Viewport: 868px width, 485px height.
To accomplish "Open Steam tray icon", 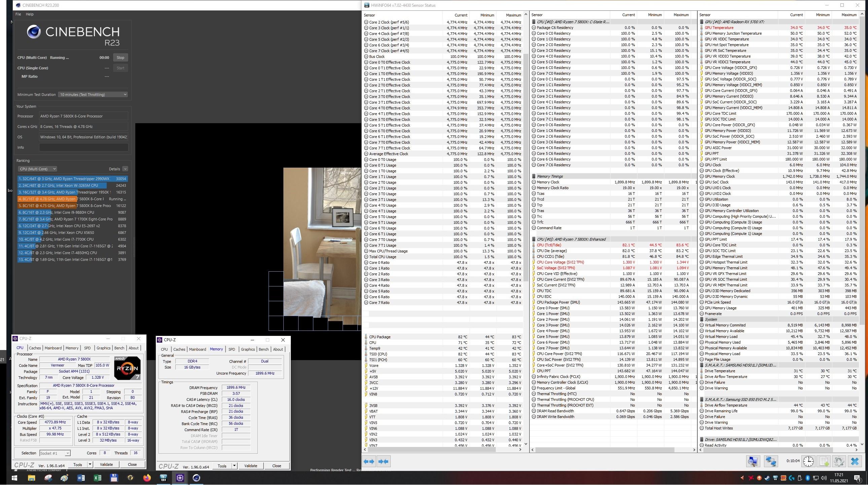I will pos(767,478).
